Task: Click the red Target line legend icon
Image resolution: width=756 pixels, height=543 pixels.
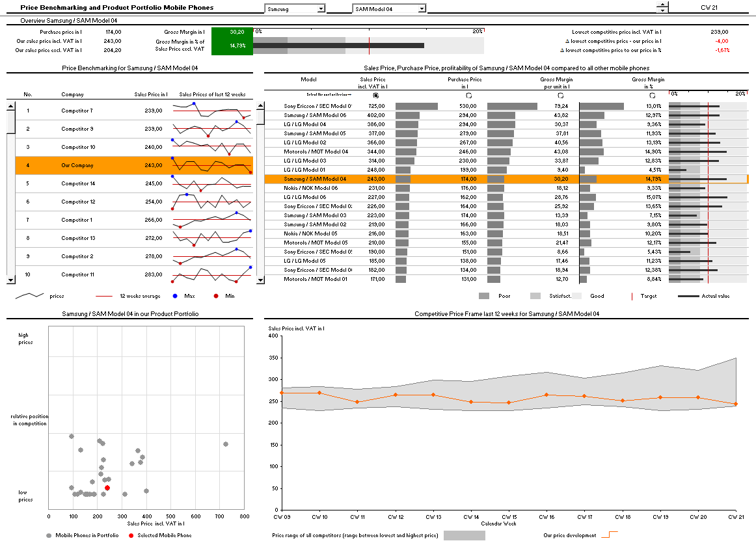Action: tap(632, 297)
